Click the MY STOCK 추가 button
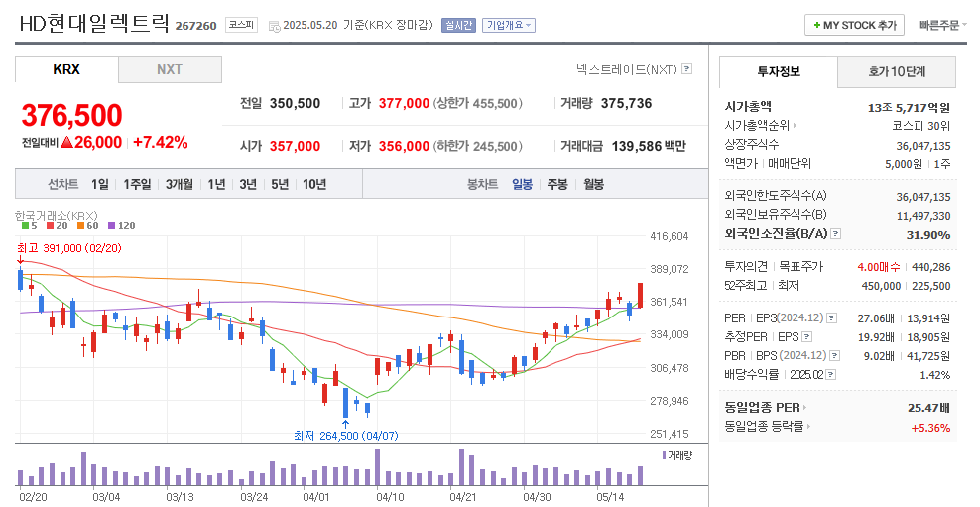The image size is (980, 507). [x=854, y=26]
